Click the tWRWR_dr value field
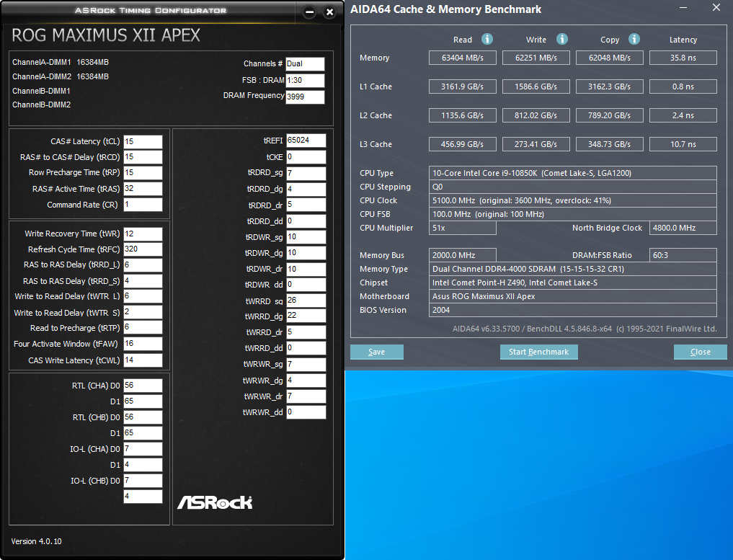The height and width of the screenshot is (560, 733). tap(306, 396)
